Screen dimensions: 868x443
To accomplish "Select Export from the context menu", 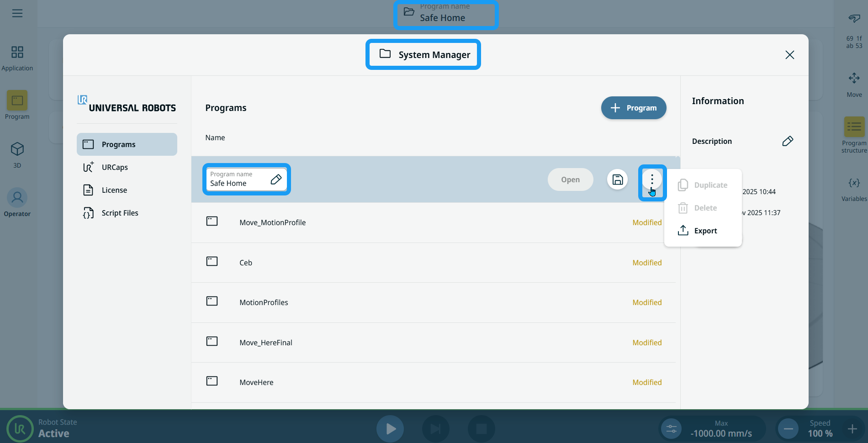I will (705, 231).
